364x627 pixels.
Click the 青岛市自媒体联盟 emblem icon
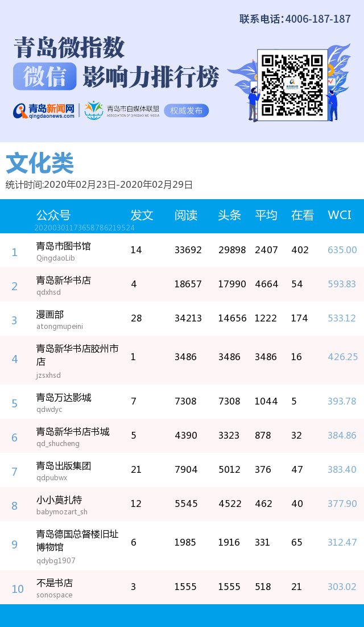94,110
